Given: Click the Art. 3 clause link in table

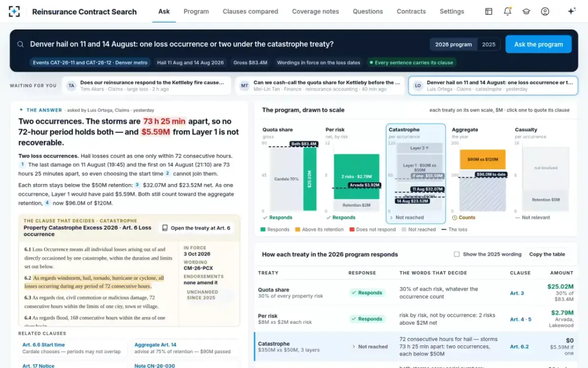Looking at the screenshot, I should pyautogui.click(x=517, y=293).
